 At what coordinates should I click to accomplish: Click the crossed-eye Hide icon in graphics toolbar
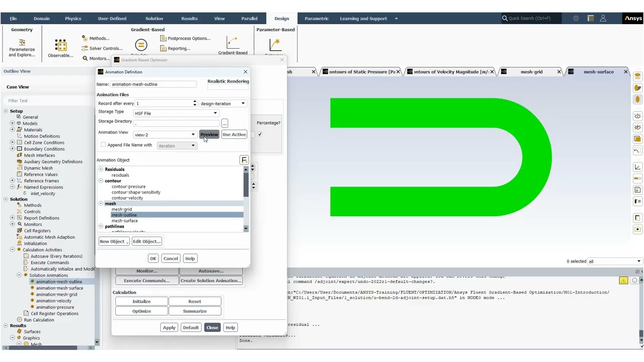[637, 128]
